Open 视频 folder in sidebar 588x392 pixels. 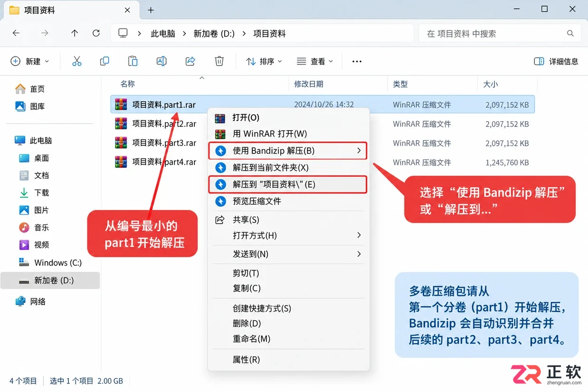coord(34,245)
